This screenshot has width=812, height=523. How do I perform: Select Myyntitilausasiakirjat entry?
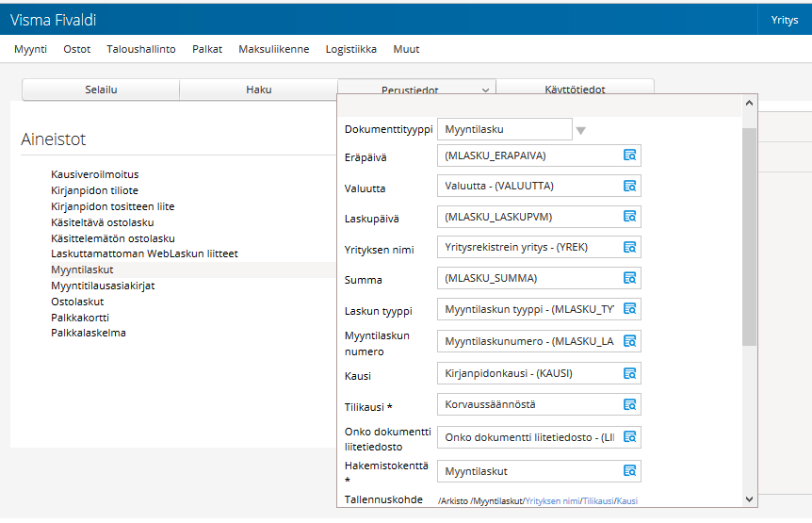[x=103, y=286]
